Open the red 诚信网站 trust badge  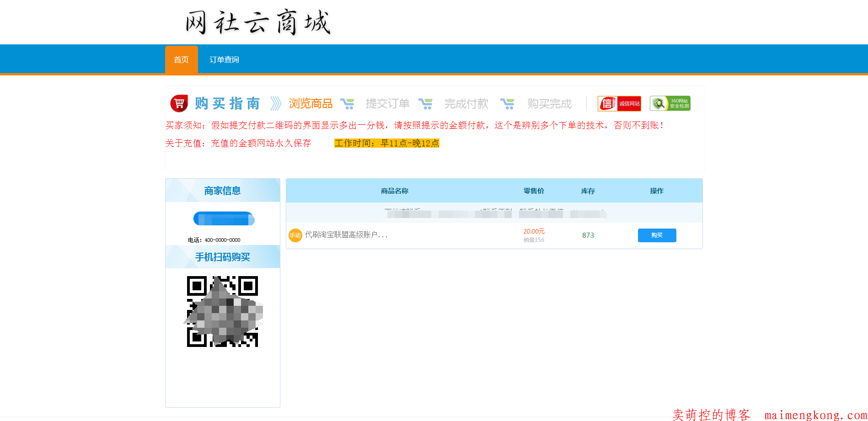tap(619, 104)
